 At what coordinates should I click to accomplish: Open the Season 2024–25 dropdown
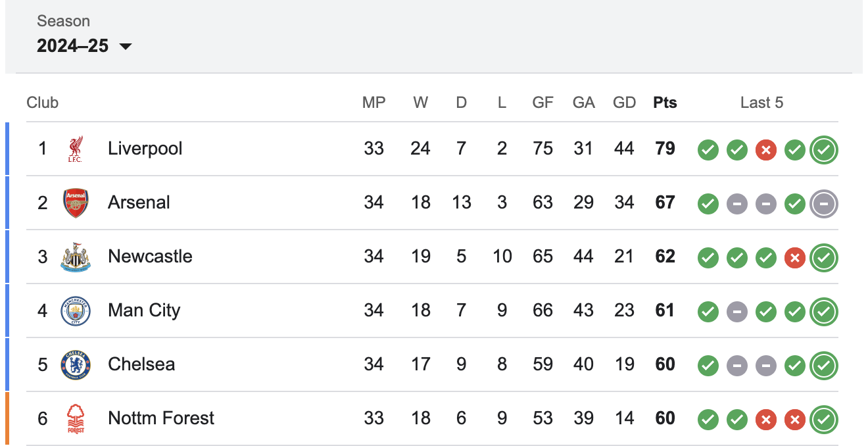click(x=84, y=46)
